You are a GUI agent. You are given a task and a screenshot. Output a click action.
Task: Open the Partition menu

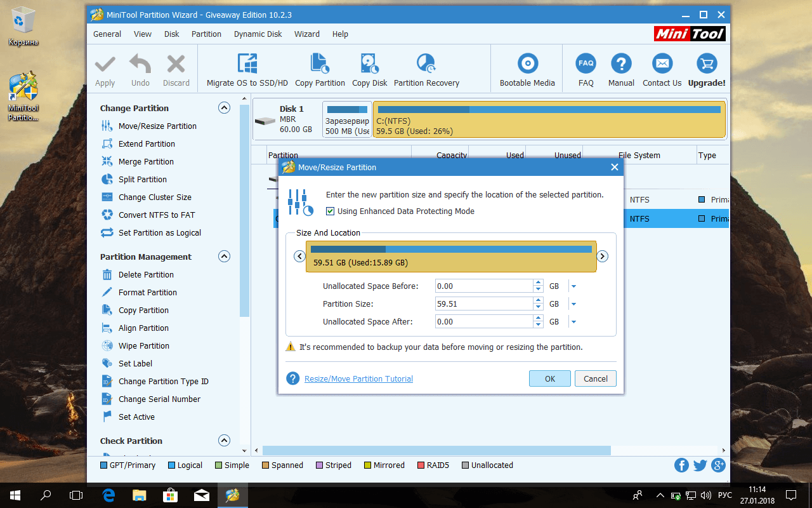pos(207,34)
